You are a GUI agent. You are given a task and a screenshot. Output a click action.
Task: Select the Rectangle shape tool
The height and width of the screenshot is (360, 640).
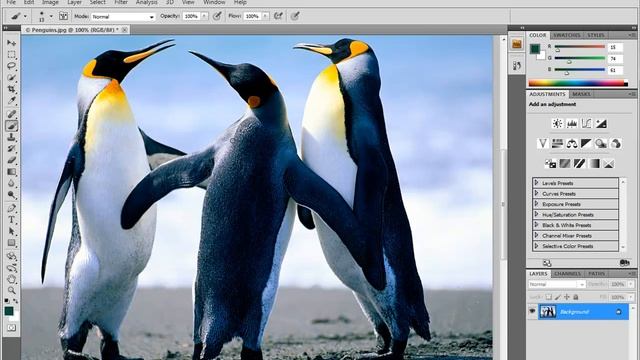[x=11, y=243]
